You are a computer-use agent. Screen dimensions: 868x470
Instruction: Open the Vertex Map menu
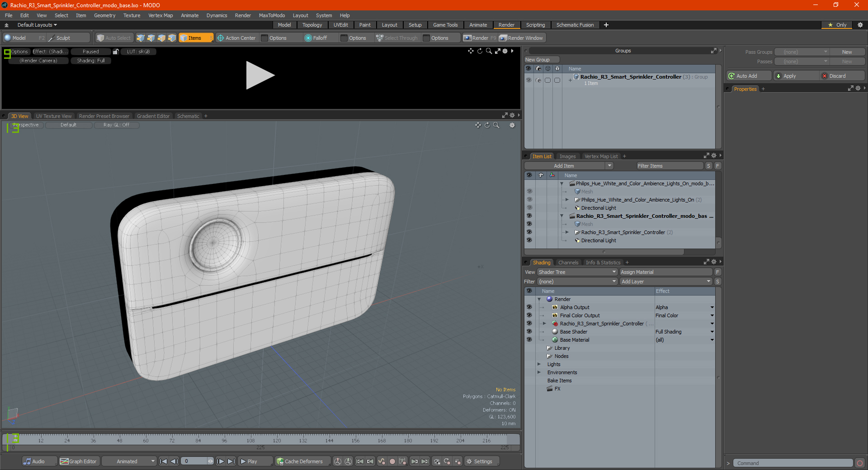(x=160, y=15)
